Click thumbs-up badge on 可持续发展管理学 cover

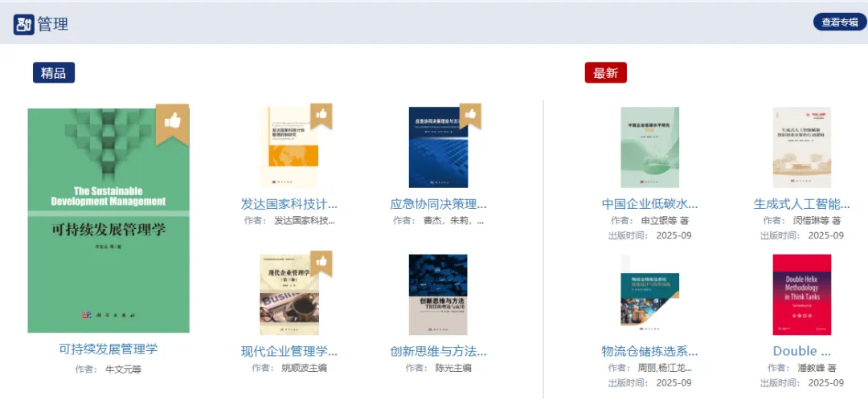(172, 124)
